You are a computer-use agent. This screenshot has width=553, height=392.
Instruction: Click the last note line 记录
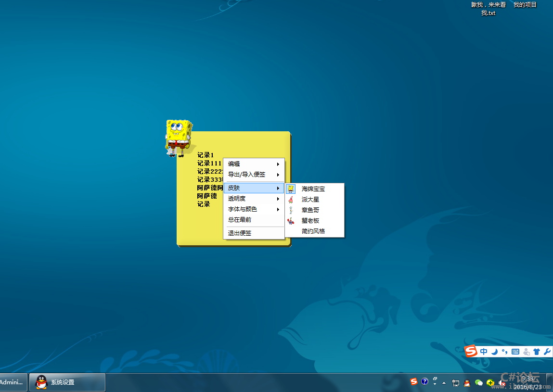(x=204, y=204)
